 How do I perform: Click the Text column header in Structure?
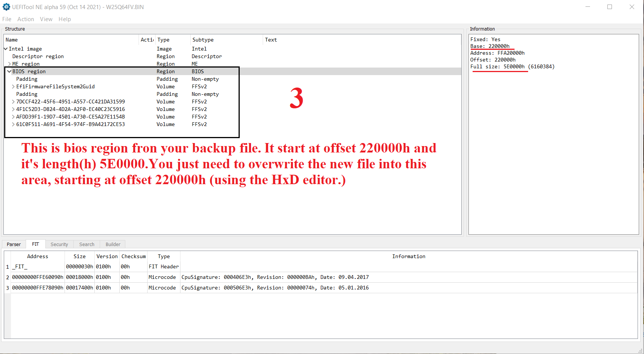(x=362, y=40)
